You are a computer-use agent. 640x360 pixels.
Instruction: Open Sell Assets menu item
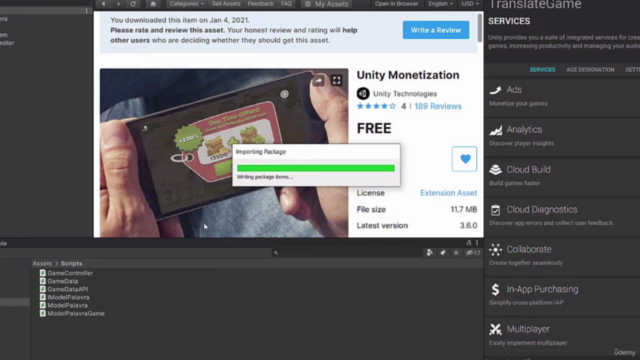coord(226,4)
